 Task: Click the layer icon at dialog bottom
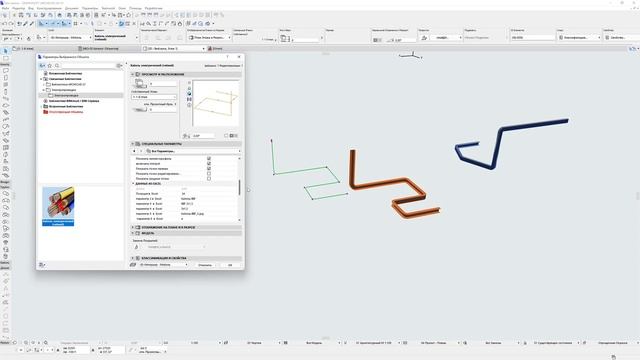pyautogui.click(x=133, y=265)
